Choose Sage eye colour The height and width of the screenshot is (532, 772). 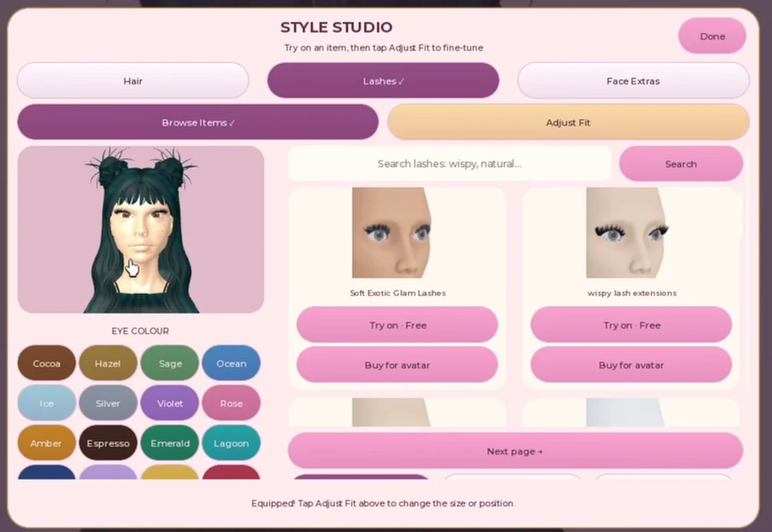coord(170,363)
